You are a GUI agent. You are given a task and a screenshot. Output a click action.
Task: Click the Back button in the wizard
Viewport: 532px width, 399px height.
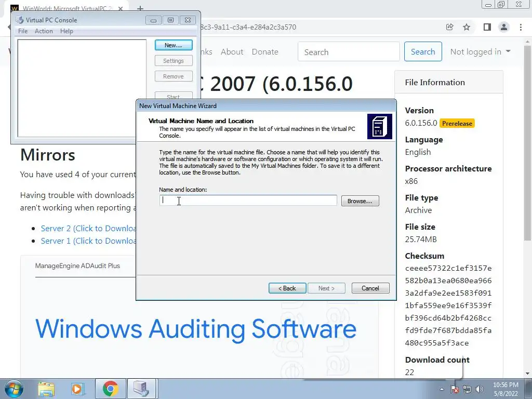click(x=287, y=288)
